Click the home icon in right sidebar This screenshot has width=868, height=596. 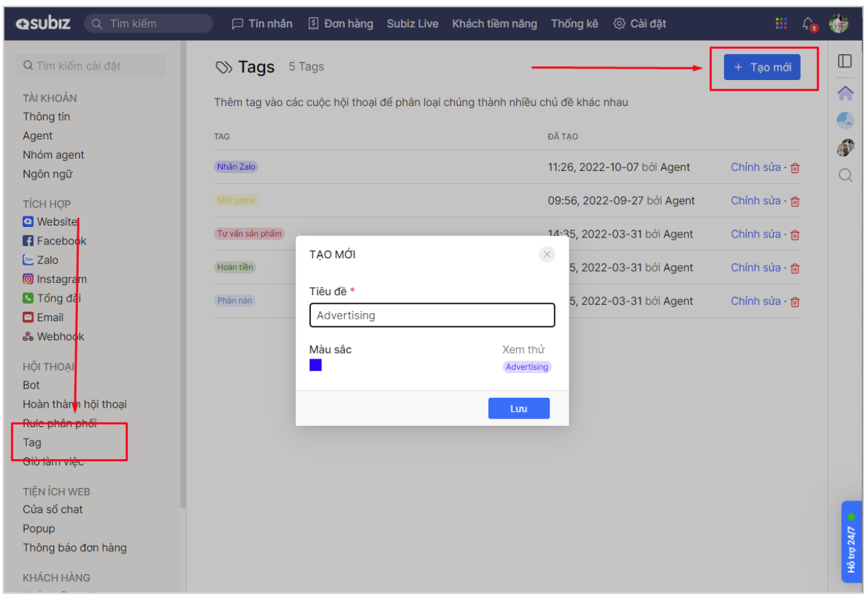click(x=845, y=93)
